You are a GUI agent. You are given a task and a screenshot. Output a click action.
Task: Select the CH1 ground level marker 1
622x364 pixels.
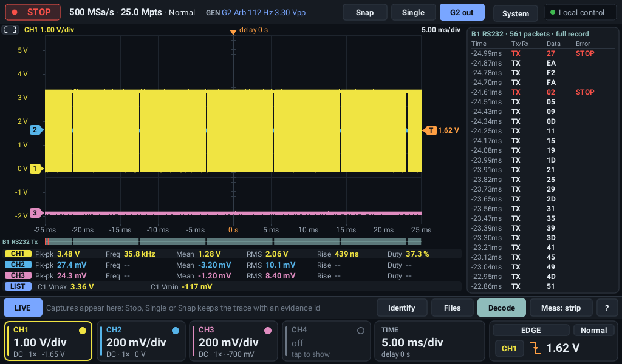point(36,169)
